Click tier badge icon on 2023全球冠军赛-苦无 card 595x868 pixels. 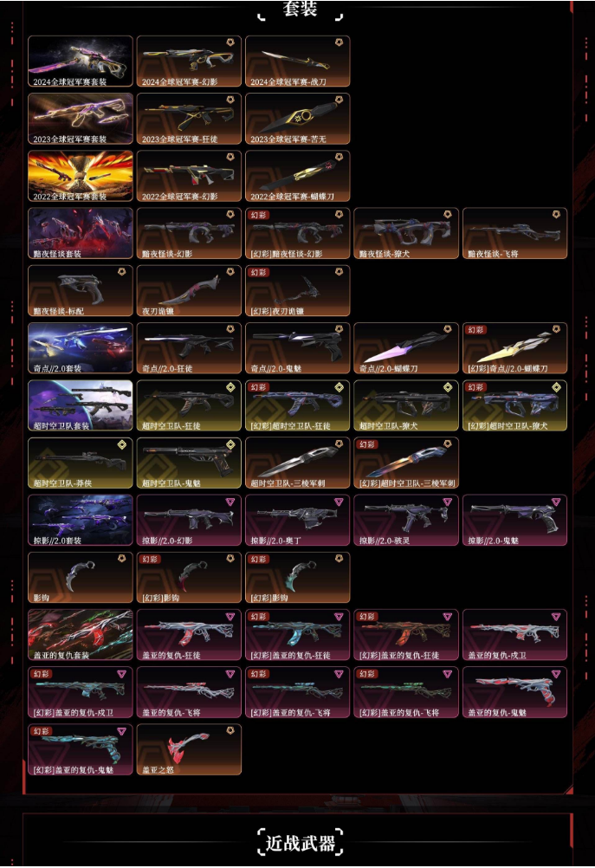click(339, 100)
